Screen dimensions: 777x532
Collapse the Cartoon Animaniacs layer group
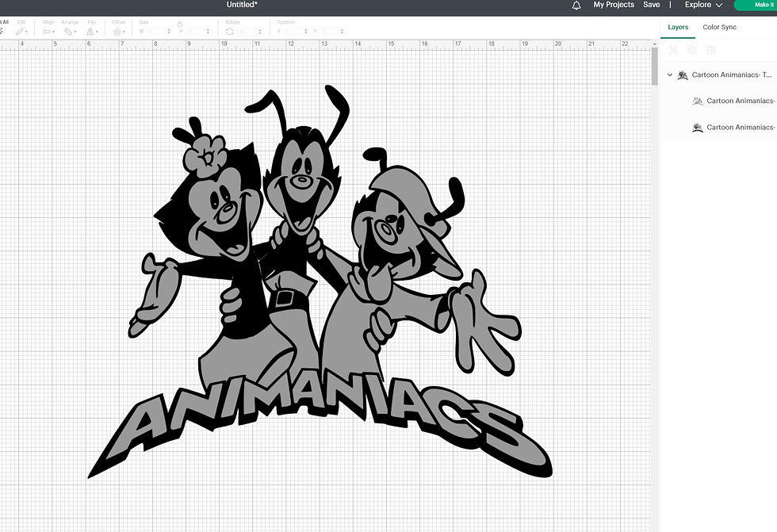click(x=669, y=75)
